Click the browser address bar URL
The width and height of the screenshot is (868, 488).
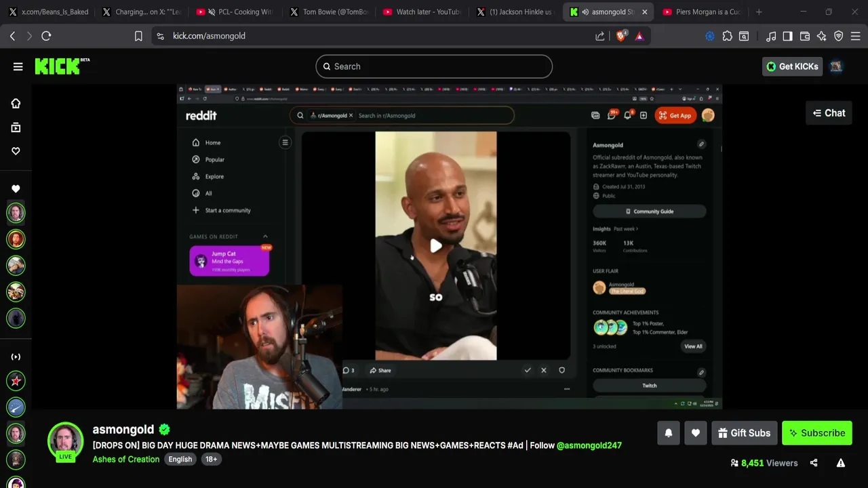coord(209,36)
